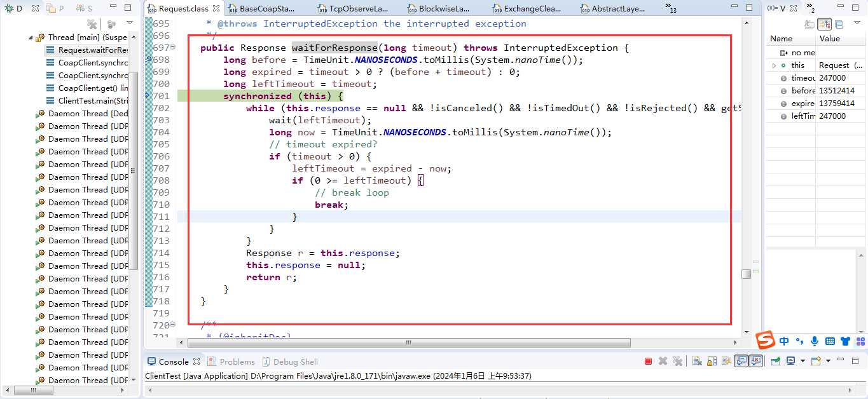Collapse the Javadoc comment fold at line 720
The height and width of the screenshot is (399, 868).
click(173, 325)
